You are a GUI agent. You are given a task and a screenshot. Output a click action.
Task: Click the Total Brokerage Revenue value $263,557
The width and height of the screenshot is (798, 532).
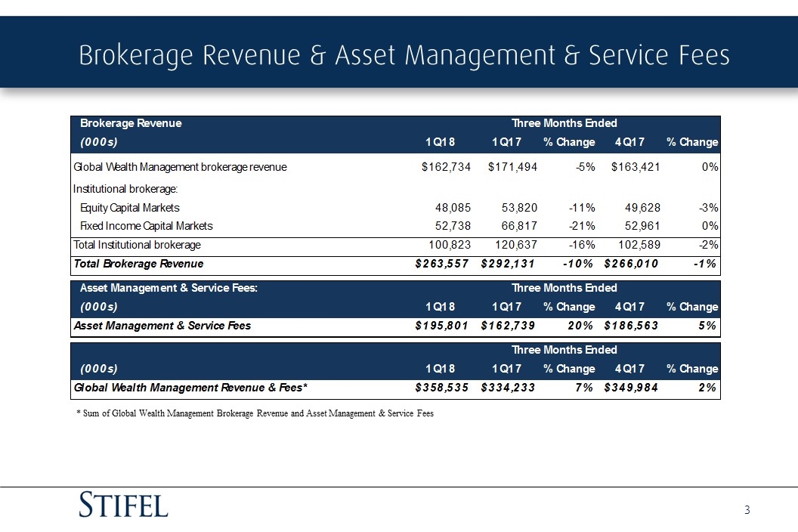[x=444, y=264]
